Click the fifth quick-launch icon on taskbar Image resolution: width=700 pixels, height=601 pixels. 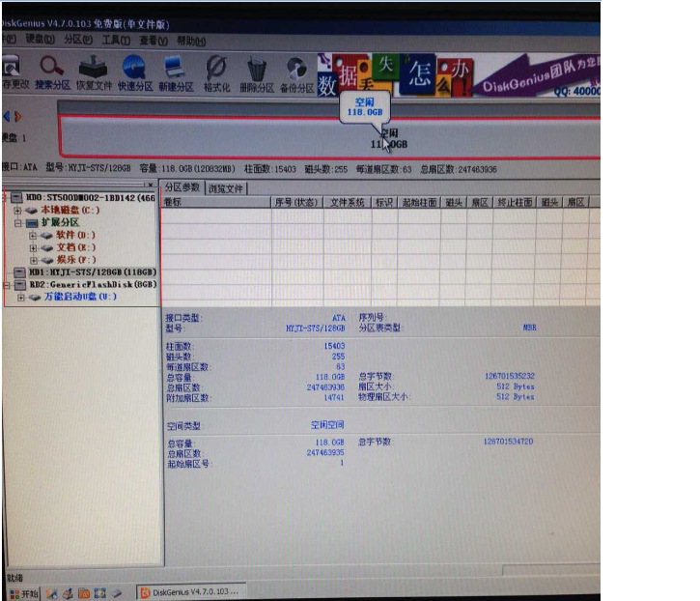(x=117, y=593)
